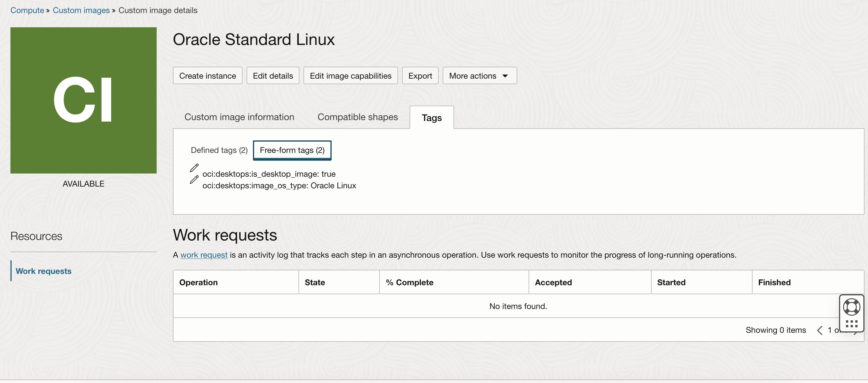Open Edit image capabilities

(x=350, y=76)
